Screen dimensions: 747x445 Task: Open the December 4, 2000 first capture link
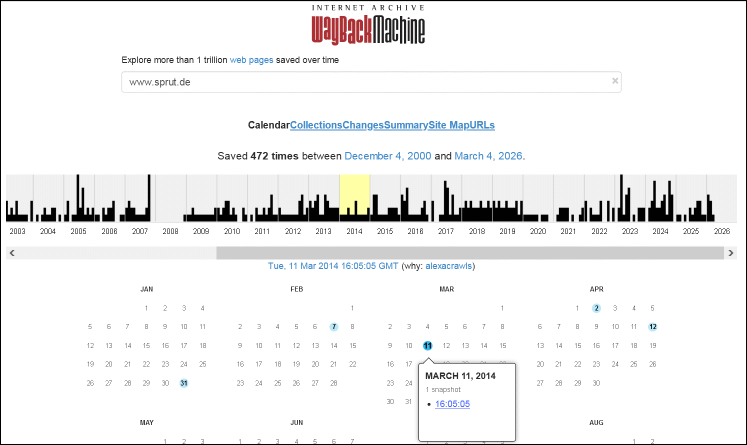click(x=387, y=156)
